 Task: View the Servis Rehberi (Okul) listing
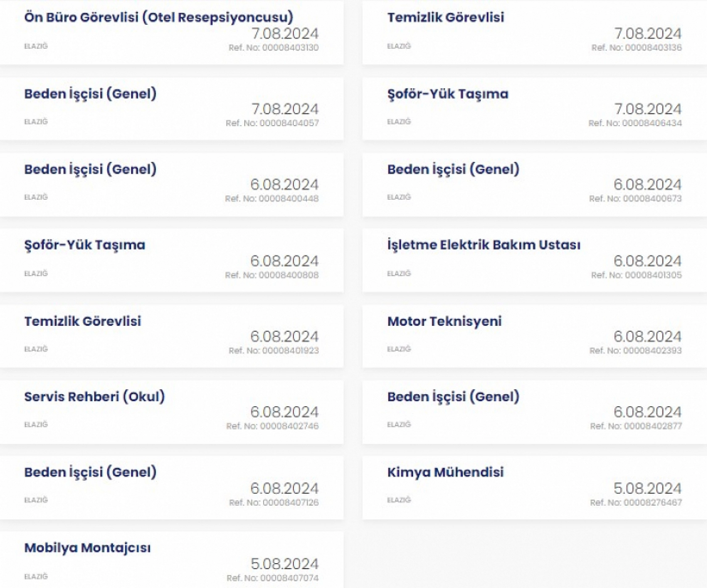(x=95, y=397)
